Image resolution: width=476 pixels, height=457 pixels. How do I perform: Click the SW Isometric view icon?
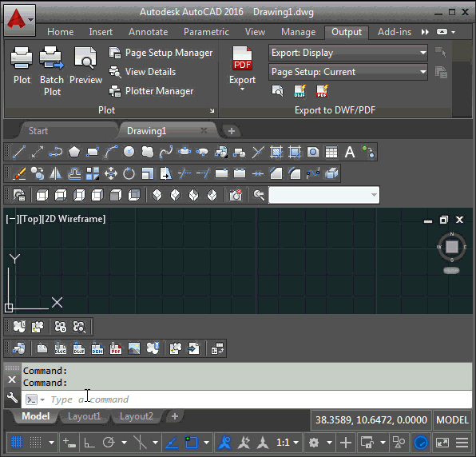[x=157, y=195]
